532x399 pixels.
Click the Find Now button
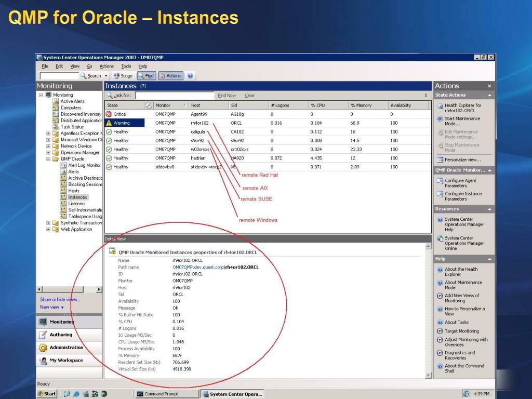pos(227,96)
